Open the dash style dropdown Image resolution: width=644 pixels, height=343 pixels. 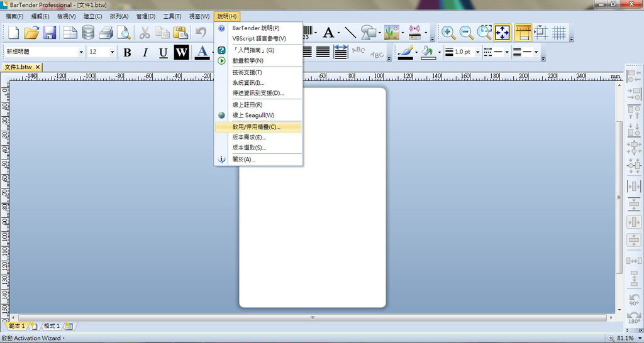point(507,52)
